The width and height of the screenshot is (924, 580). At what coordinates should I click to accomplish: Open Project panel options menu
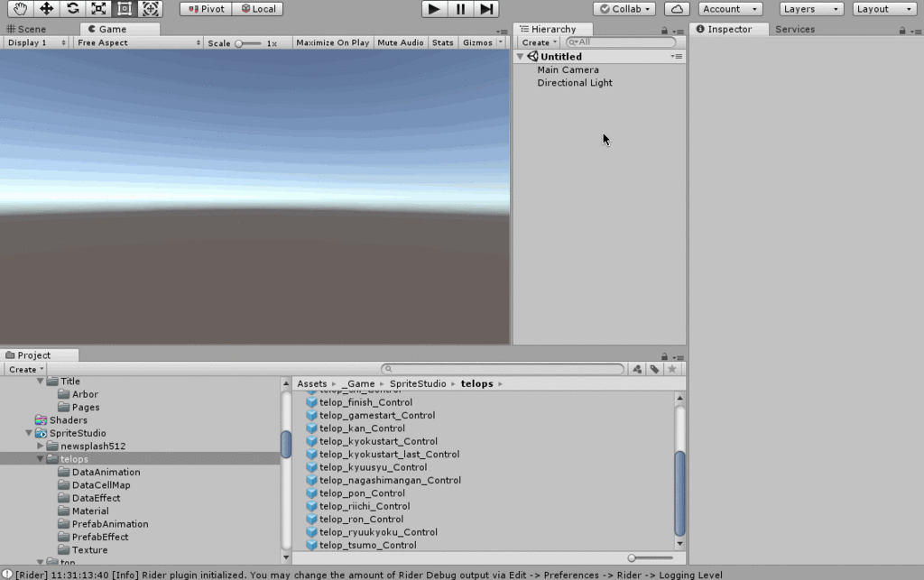pyautogui.click(x=678, y=357)
